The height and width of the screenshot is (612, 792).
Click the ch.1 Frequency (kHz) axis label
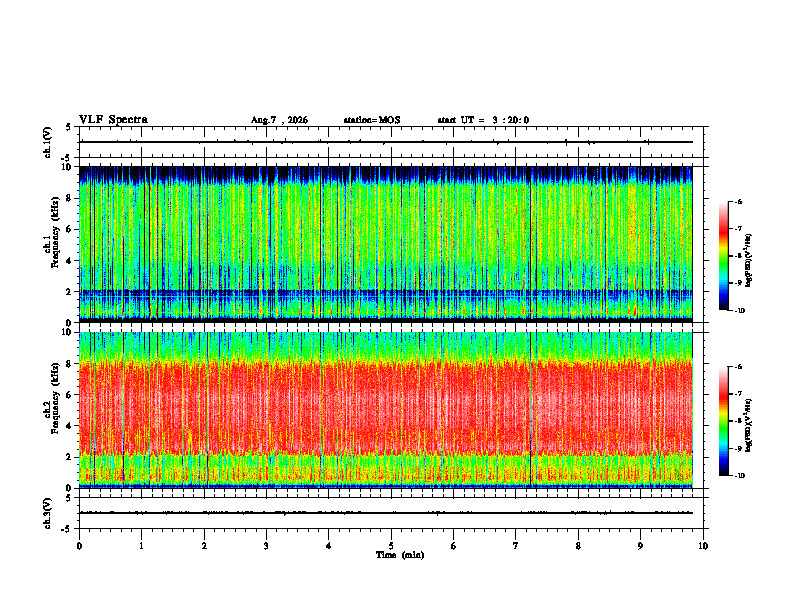click(x=55, y=244)
